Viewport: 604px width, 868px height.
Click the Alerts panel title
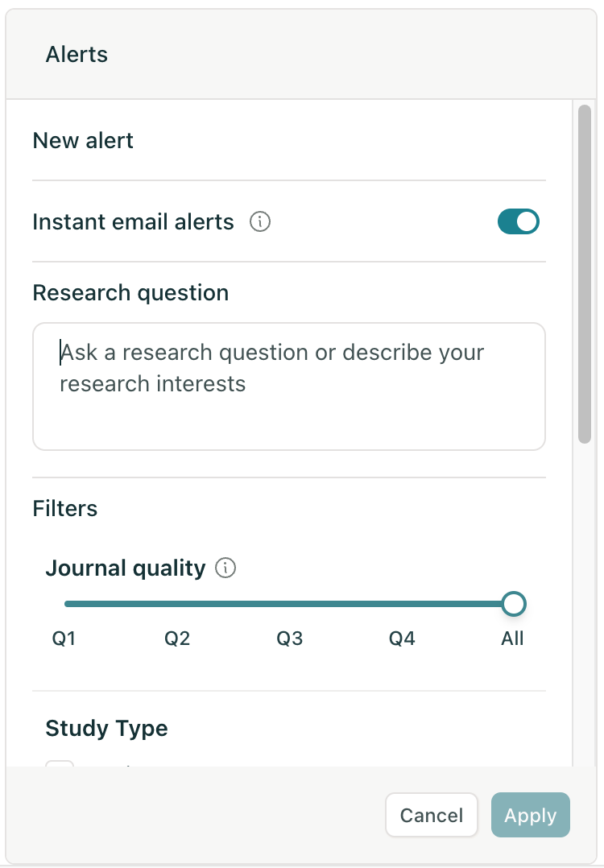pos(77,54)
